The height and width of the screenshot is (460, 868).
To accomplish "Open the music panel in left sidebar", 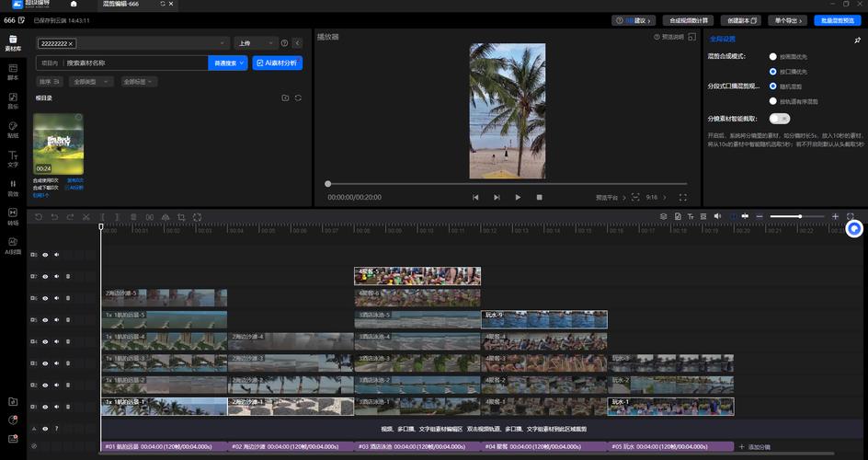I will [x=13, y=101].
